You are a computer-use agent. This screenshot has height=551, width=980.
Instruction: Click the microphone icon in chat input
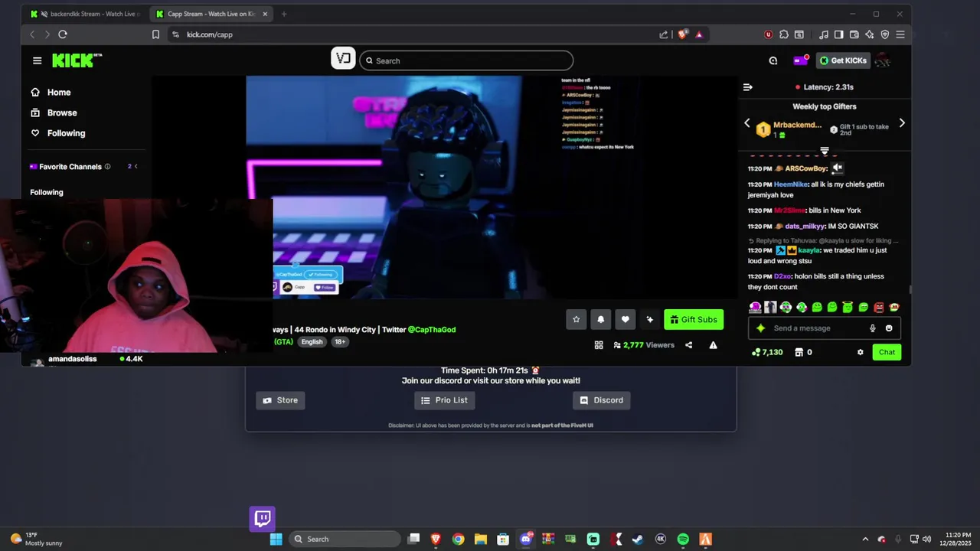coord(872,328)
